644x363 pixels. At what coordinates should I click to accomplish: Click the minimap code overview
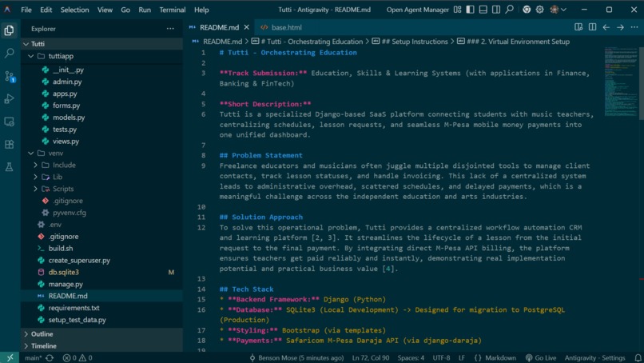(x=621, y=82)
